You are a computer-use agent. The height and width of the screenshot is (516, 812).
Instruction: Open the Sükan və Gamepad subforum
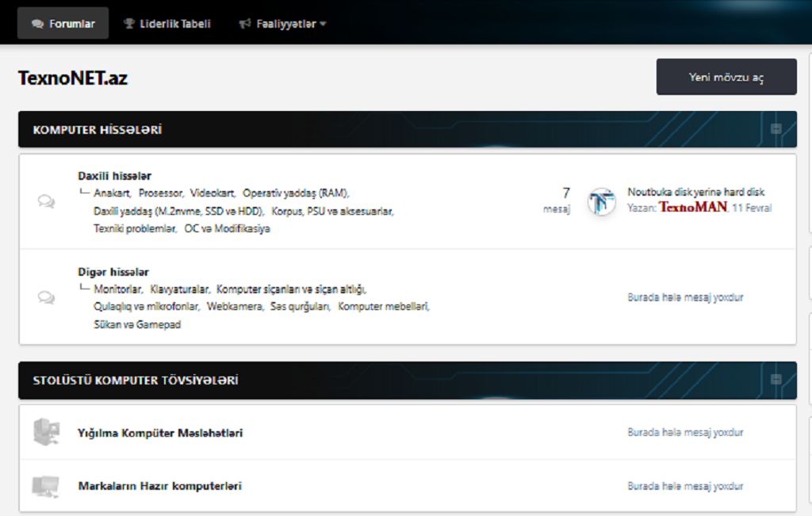point(137,324)
